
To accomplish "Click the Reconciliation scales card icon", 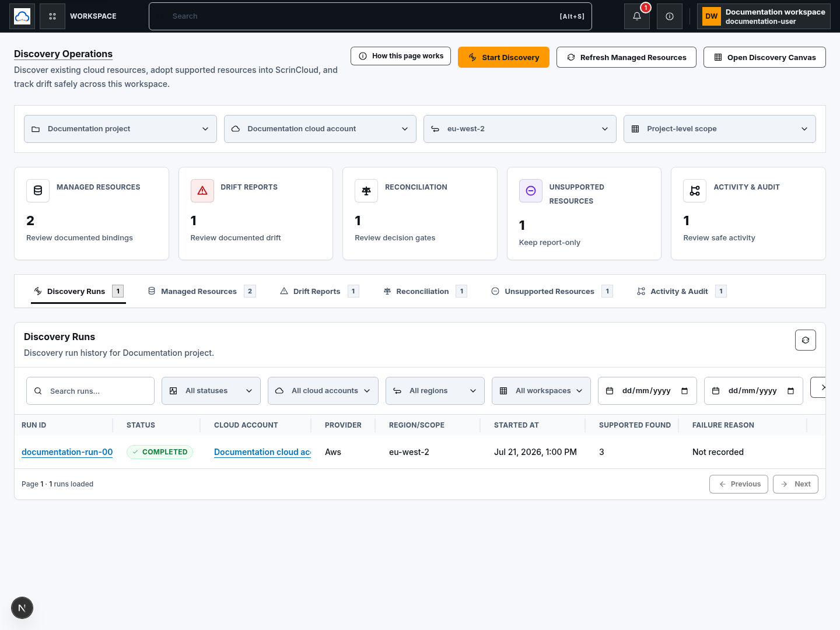I will [366, 191].
